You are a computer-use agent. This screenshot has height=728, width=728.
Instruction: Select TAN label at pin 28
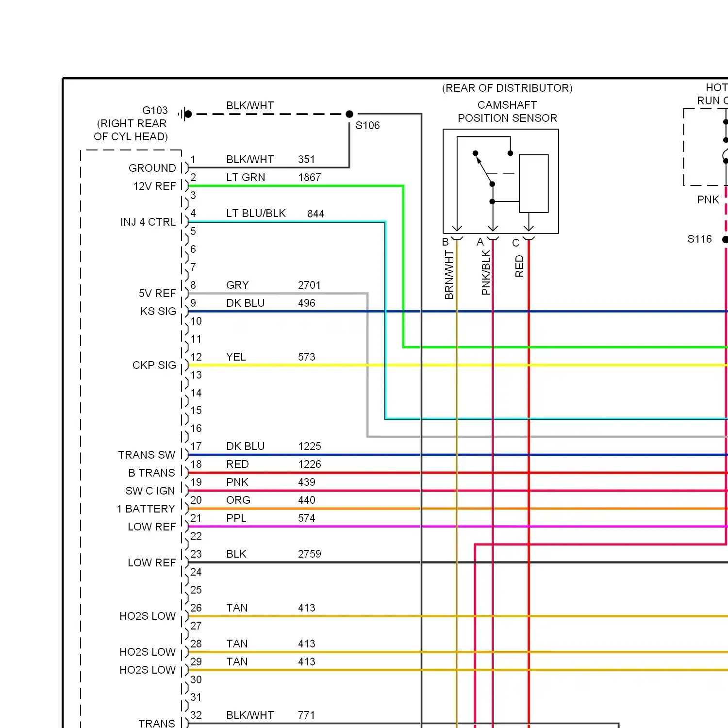pos(237,644)
